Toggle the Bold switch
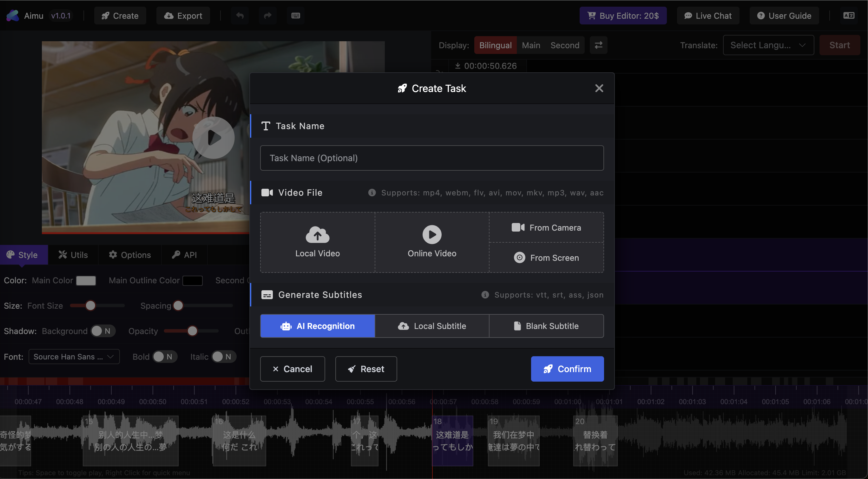Screen dimensions: 868x479 (165, 357)
